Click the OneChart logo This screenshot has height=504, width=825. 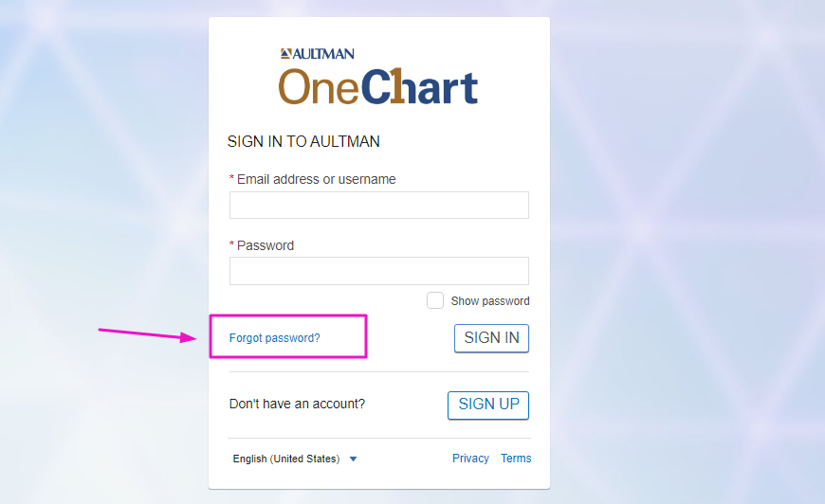pyautogui.click(x=377, y=87)
